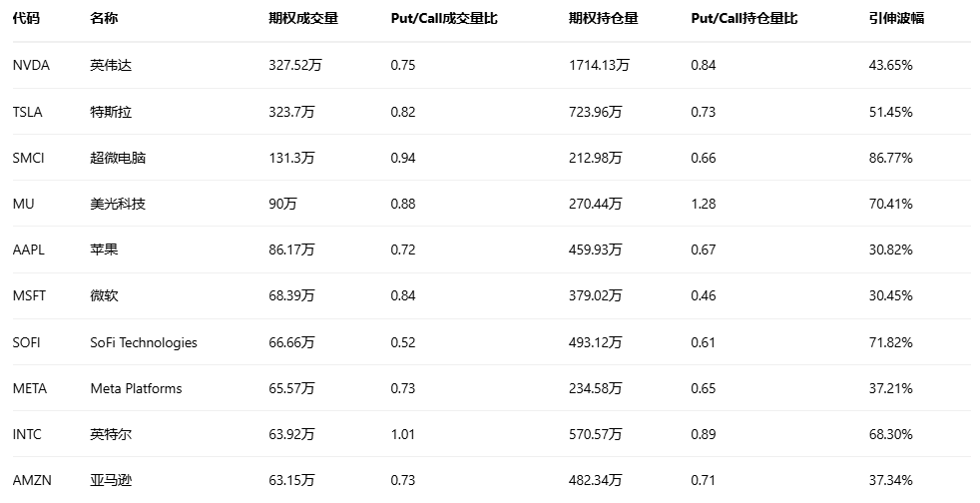Click MU's 1.28 put/call ratio cell

(703, 204)
